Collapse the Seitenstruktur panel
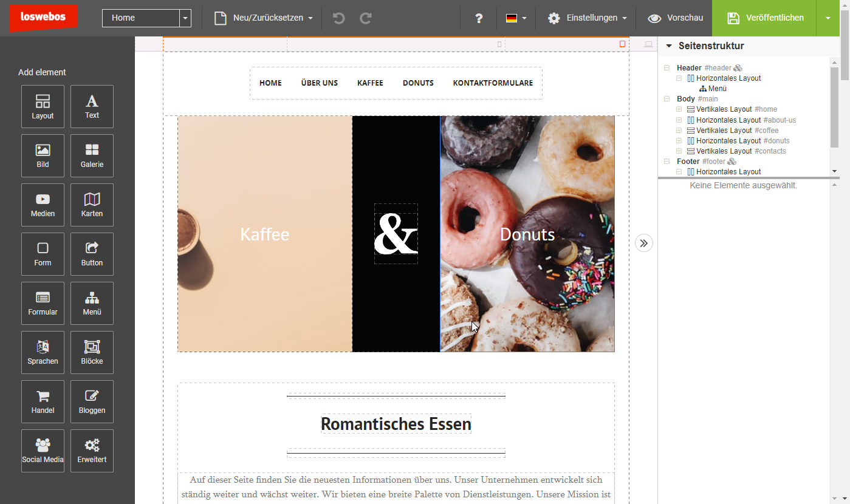 pos(669,46)
